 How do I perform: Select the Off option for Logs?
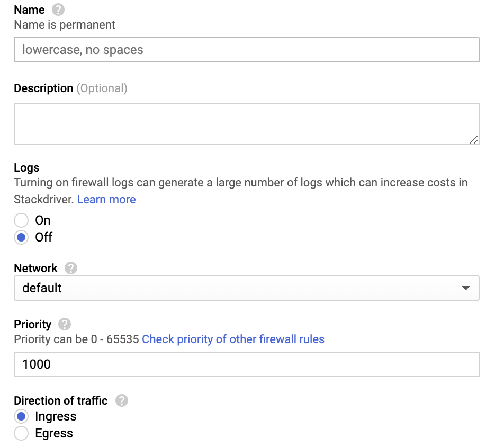(21, 237)
